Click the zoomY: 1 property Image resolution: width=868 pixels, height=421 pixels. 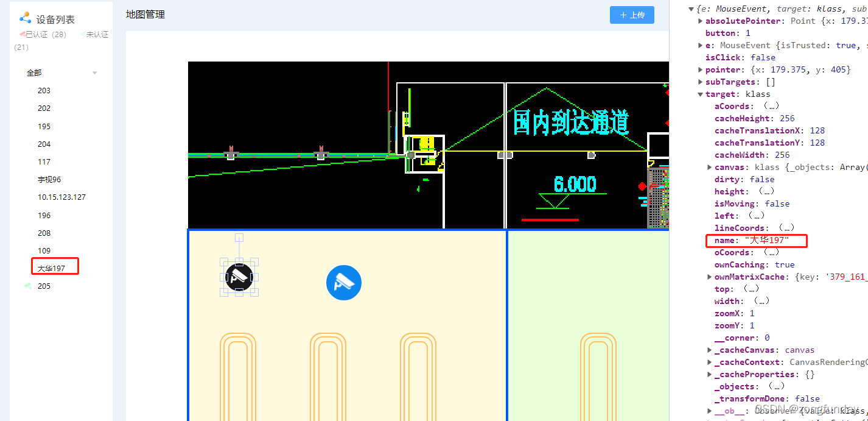click(x=735, y=325)
